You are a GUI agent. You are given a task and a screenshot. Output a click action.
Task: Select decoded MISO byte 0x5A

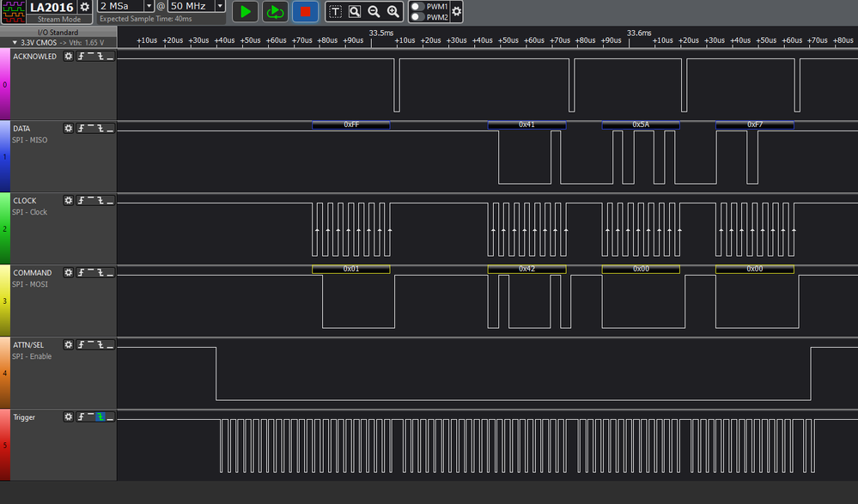(641, 124)
